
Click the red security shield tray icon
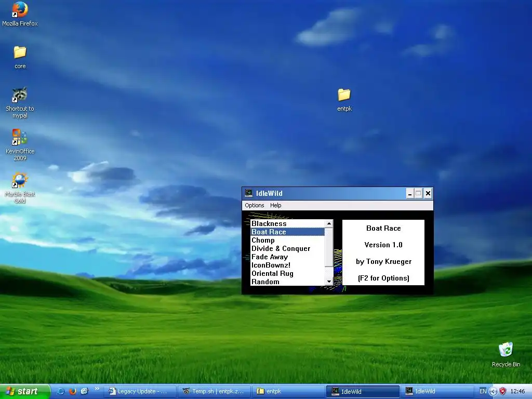pyautogui.click(x=503, y=391)
